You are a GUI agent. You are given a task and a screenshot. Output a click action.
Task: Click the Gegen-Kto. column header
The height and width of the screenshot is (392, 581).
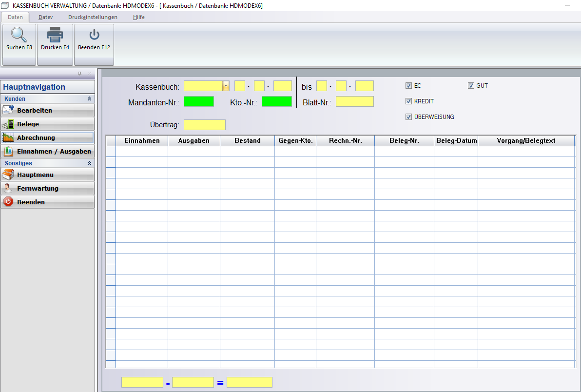tap(295, 141)
